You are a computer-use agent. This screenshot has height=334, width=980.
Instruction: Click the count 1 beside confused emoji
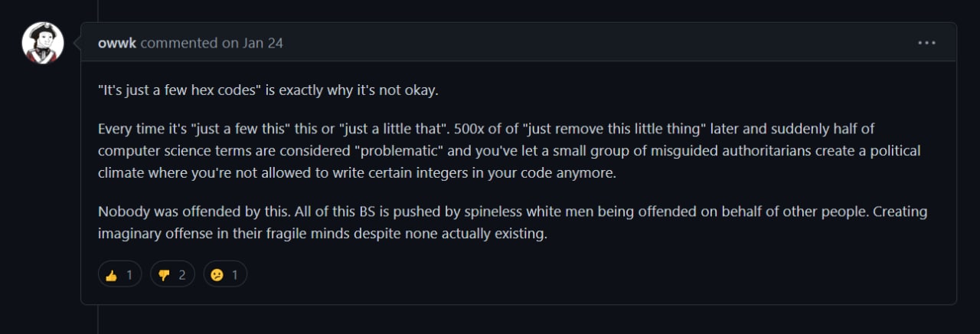point(234,274)
